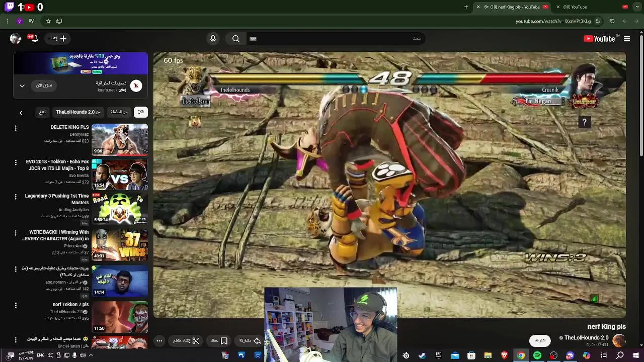Screen dimensions: 644x362
Task: Open options for the abo.norann video
Action: [x=16, y=269]
